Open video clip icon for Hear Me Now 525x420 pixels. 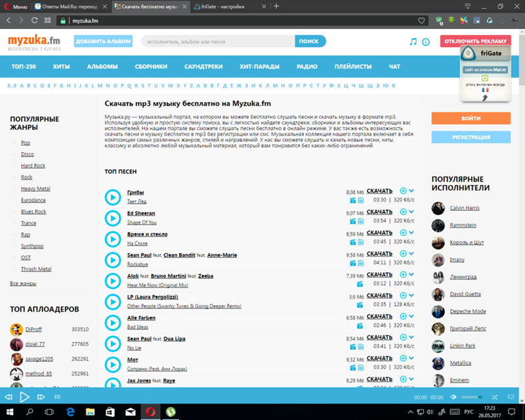pyautogui.click(x=360, y=284)
